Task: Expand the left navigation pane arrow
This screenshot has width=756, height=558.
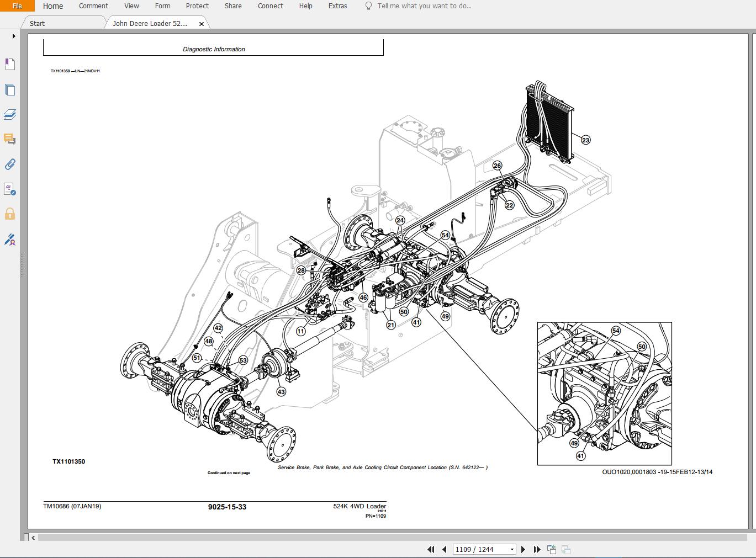Action: [14, 36]
